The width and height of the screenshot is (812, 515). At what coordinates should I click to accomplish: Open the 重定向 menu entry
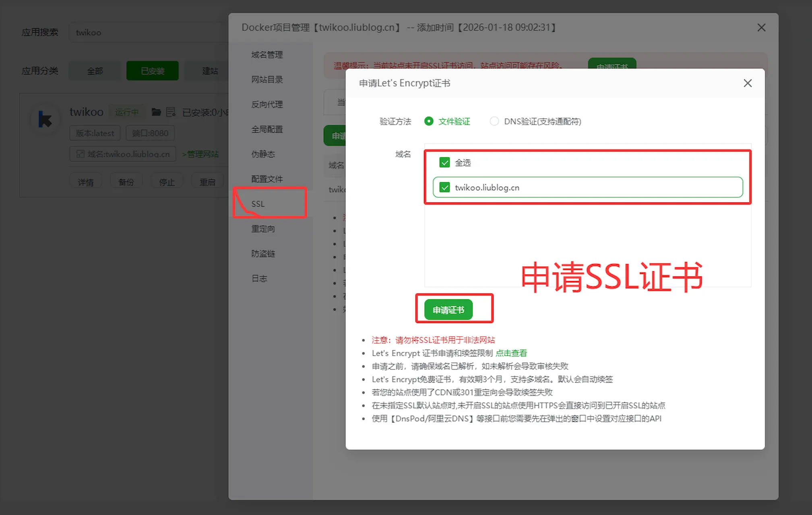point(263,229)
